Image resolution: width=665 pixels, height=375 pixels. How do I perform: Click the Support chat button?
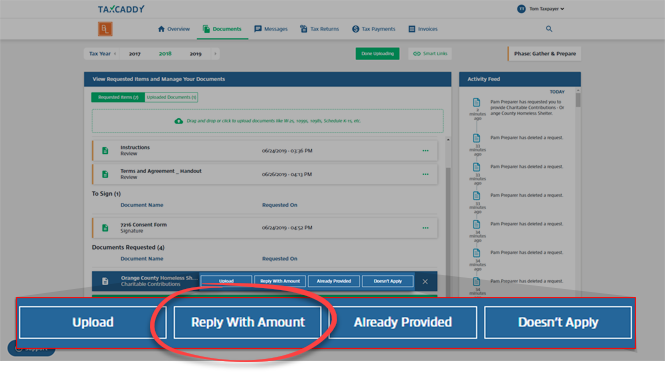pos(31,349)
